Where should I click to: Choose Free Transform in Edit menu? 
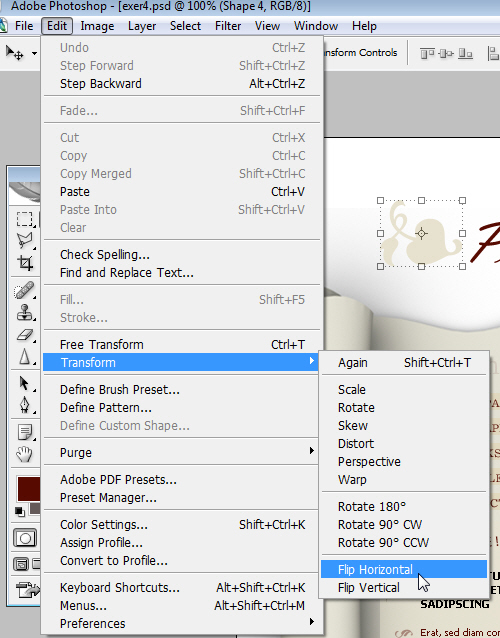pos(181,344)
